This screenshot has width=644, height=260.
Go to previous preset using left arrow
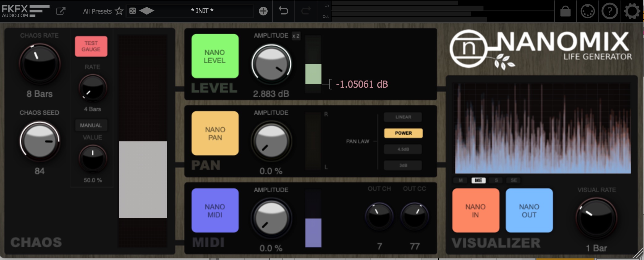[x=143, y=11]
